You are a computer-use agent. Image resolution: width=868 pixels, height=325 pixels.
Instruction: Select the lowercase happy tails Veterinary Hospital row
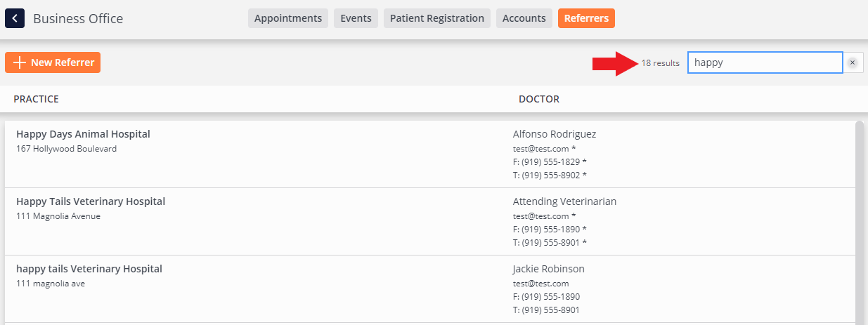click(89, 269)
